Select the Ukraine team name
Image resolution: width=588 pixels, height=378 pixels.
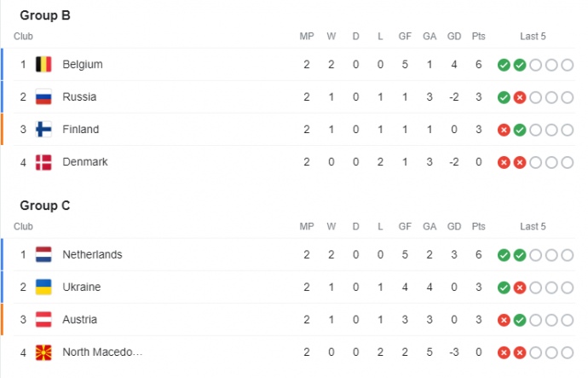click(x=81, y=288)
